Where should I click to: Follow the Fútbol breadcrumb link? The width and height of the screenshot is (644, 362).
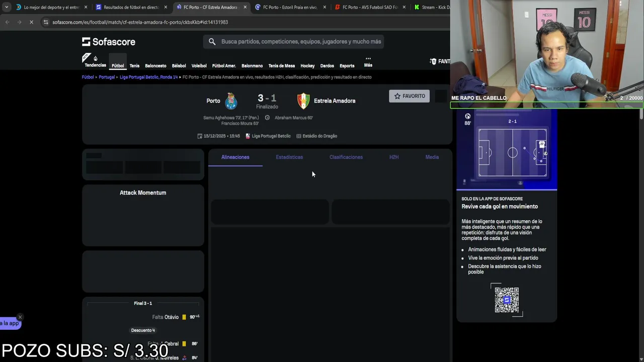coord(88,77)
